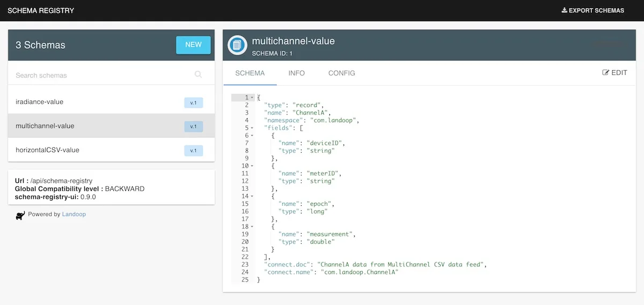The height and width of the screenshot is (305, 644).
Task: Follow the Landoop link
Action: [74, 214]
